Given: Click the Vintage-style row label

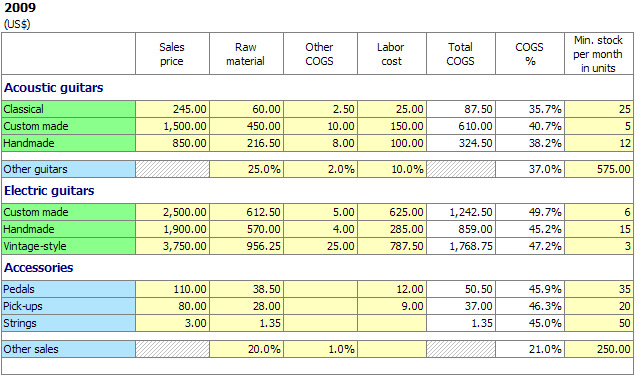Looking at the screenshot, I should tap(68, 246).
